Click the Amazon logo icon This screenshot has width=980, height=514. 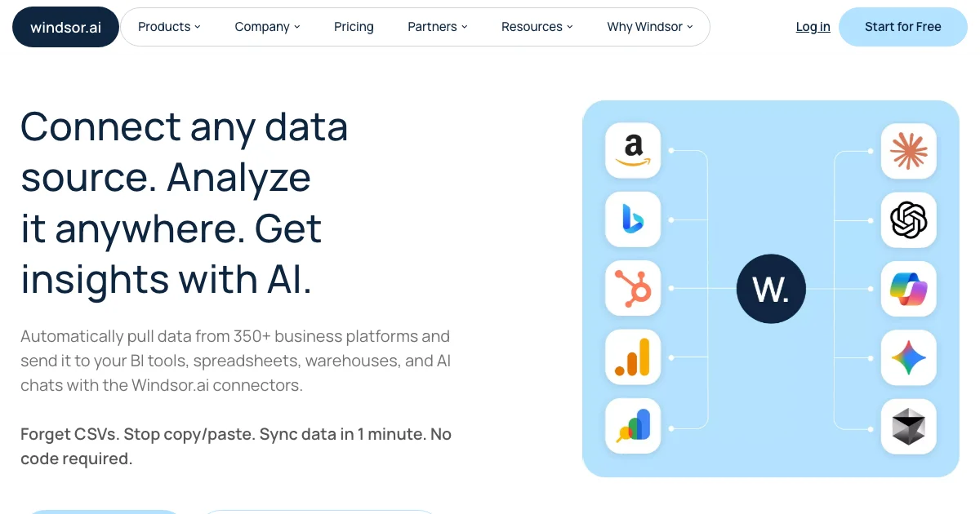pos(633,151)
